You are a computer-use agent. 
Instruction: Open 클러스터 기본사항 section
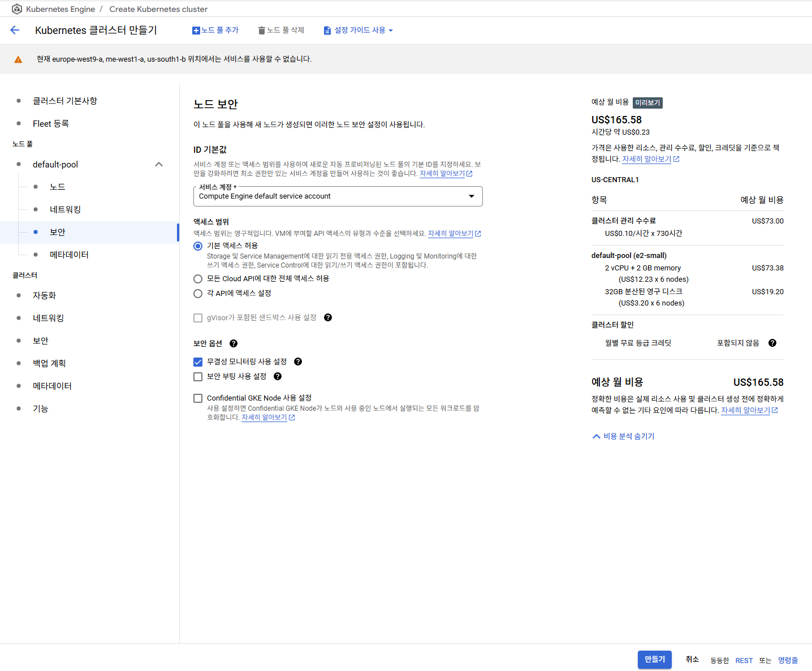[x=65, y=101]
